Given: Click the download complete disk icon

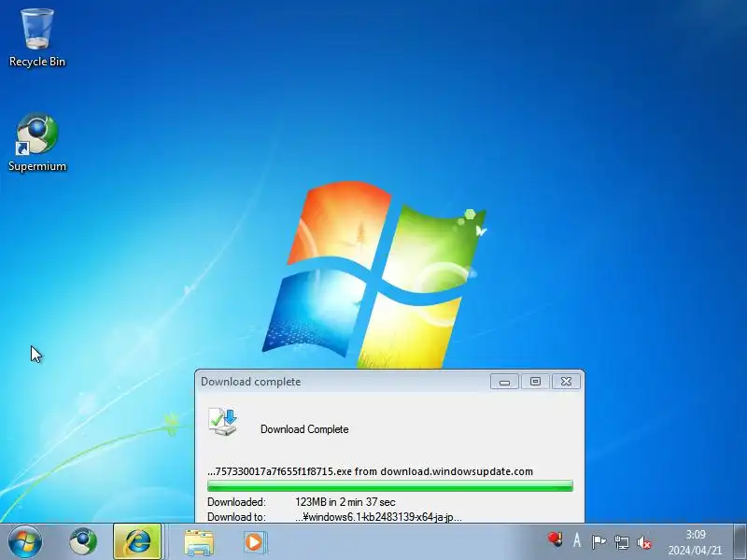Looking at the screenshot, I should 222,422.
